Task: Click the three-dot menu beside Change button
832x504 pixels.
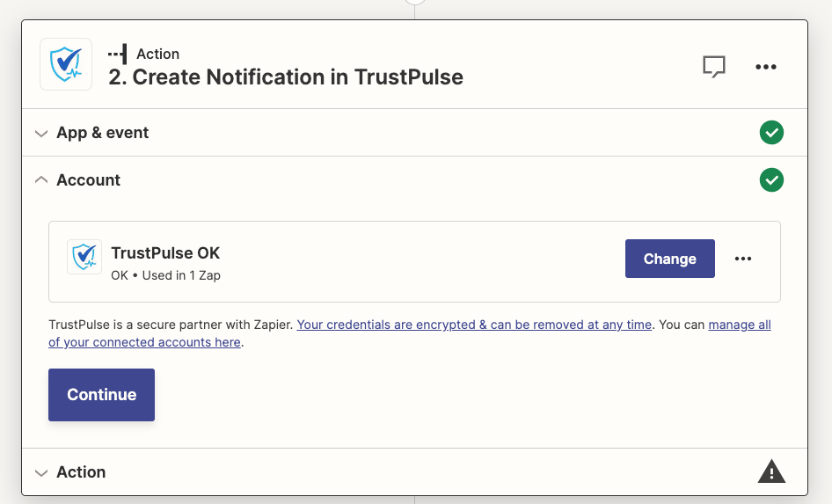Action: pos(743,259)
